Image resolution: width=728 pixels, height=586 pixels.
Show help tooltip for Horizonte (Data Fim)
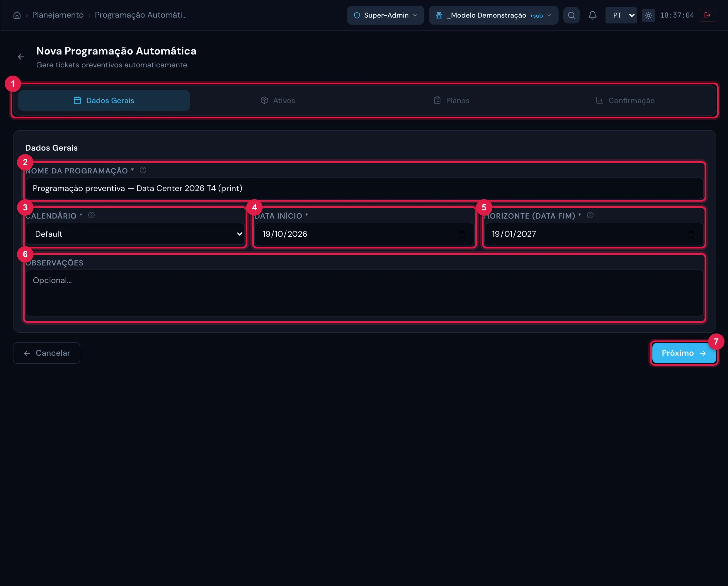tap(590, 215)
